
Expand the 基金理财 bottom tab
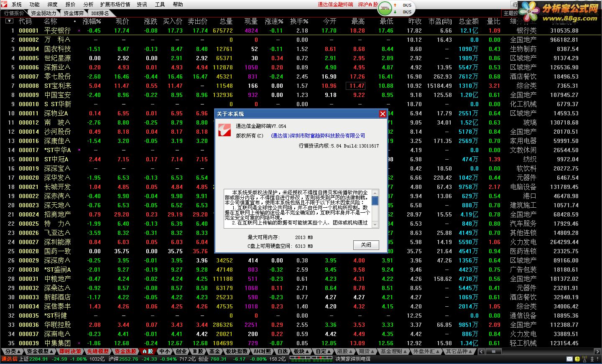click(394, 351)
